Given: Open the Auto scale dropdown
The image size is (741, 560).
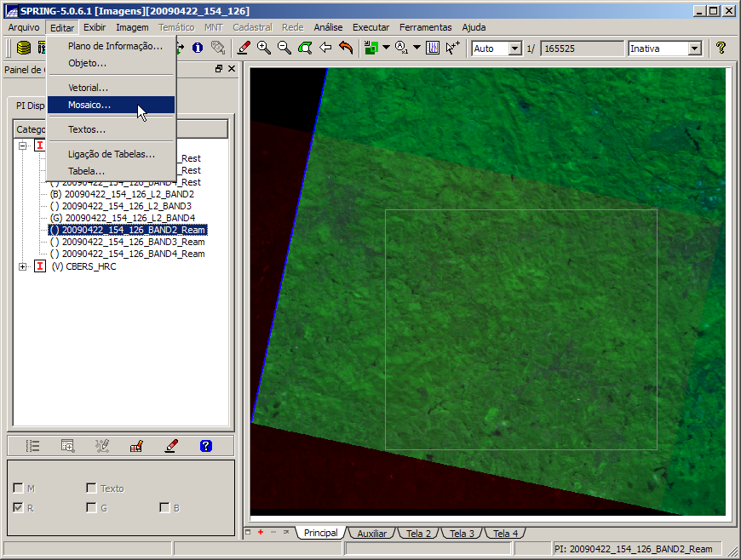Looking at the screenshot, I should tap(514, 49).
